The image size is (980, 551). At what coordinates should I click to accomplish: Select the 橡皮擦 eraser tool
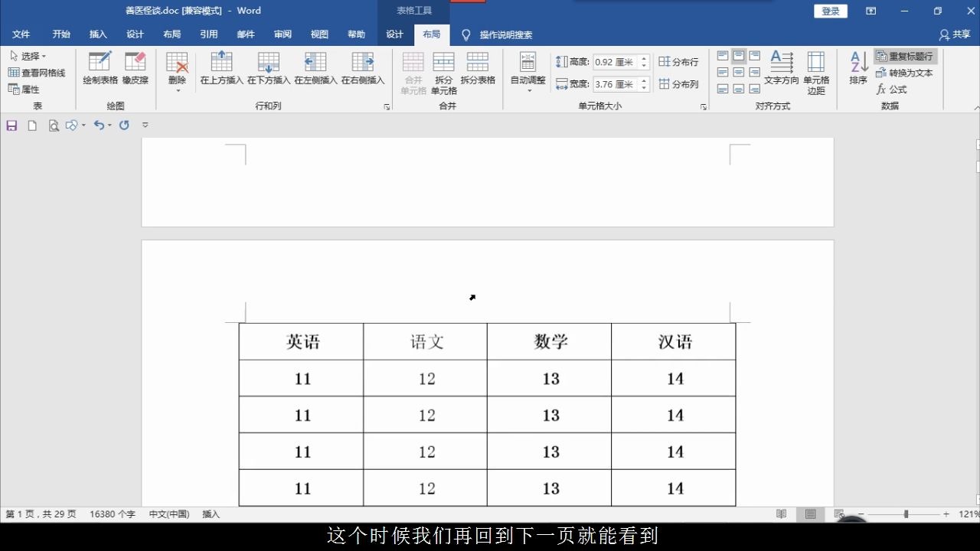click(136, 68)
